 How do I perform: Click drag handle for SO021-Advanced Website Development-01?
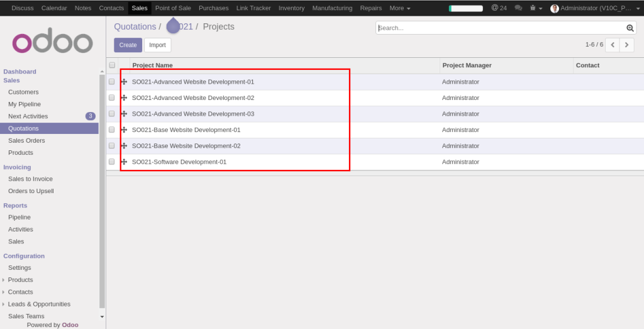coord(124,82)
